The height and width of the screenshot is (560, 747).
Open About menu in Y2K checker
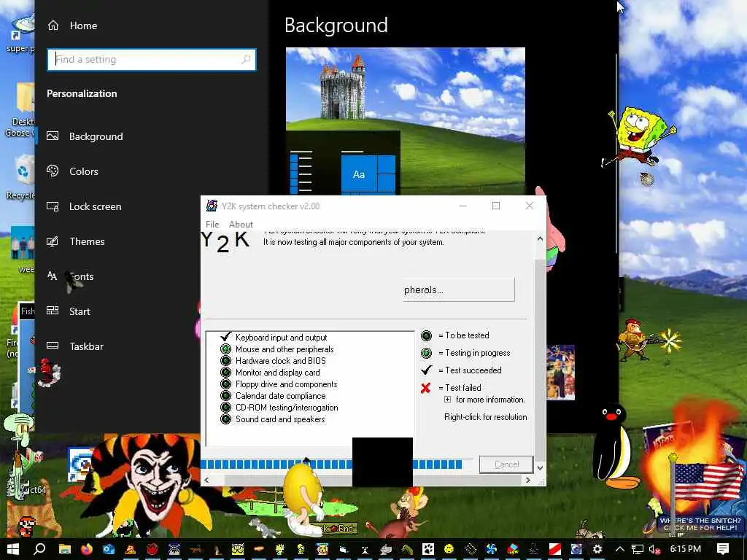click(241, 225)
